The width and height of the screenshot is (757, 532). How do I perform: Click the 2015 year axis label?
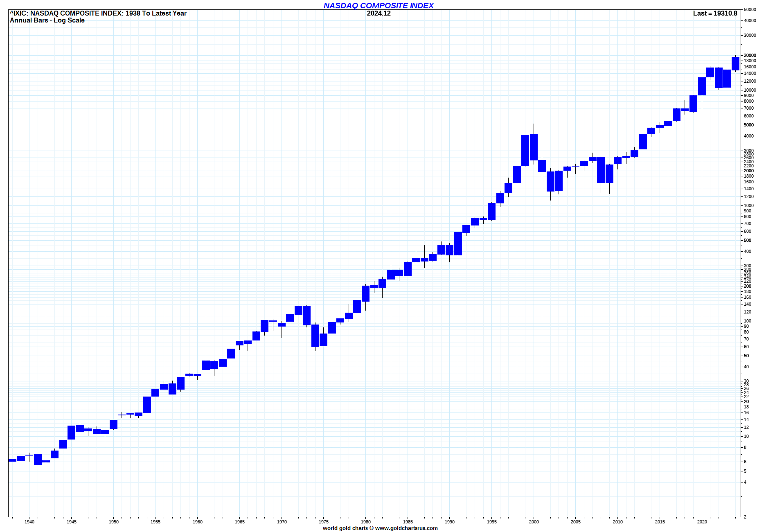(660, 522)
